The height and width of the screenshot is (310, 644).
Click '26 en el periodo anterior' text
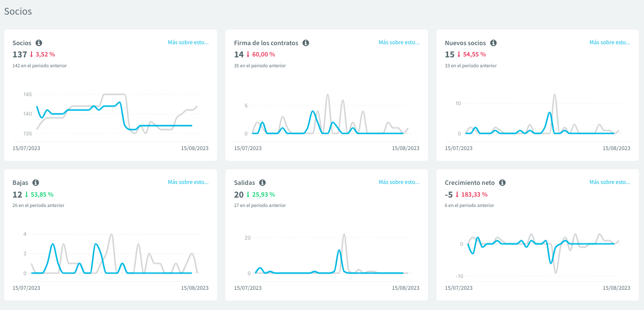click(x=39, y=206)
